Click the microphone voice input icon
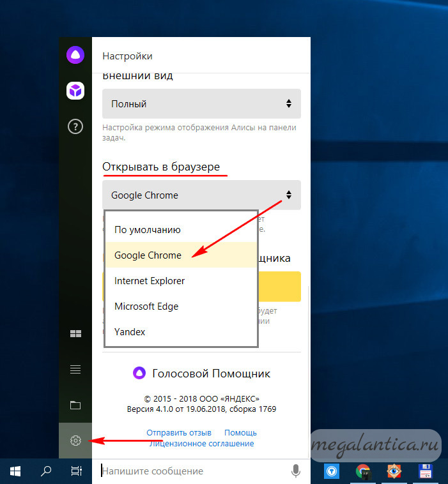448x484 pixels. [x=296, y=471]
